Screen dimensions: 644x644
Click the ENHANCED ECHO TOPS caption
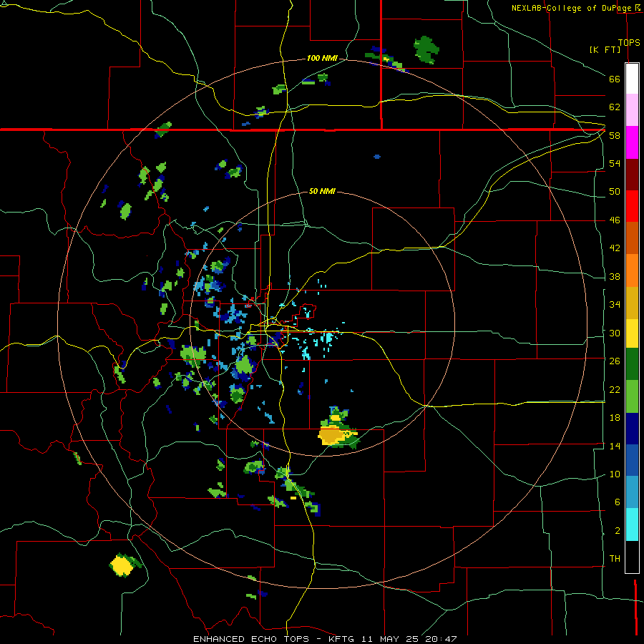(254, 639)
